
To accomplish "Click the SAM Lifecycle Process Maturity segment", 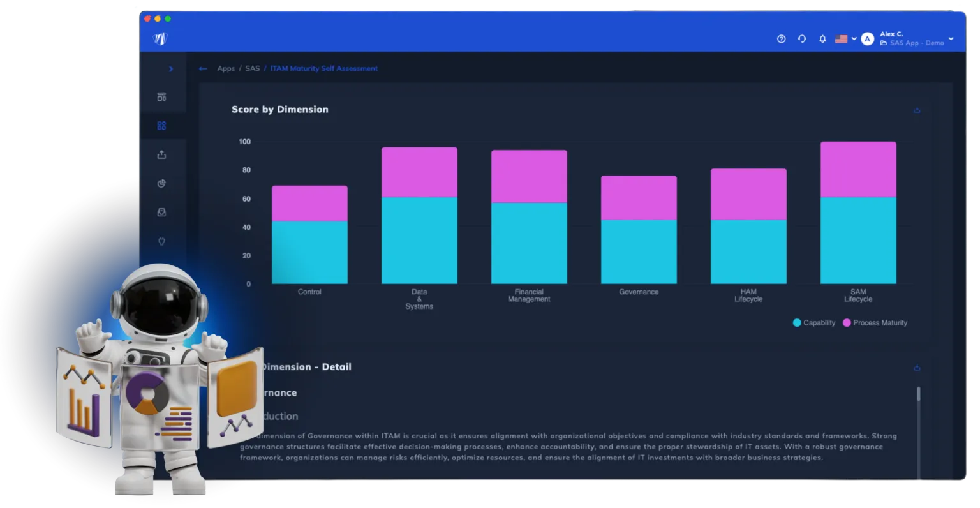I will click(x=858, y=169).
